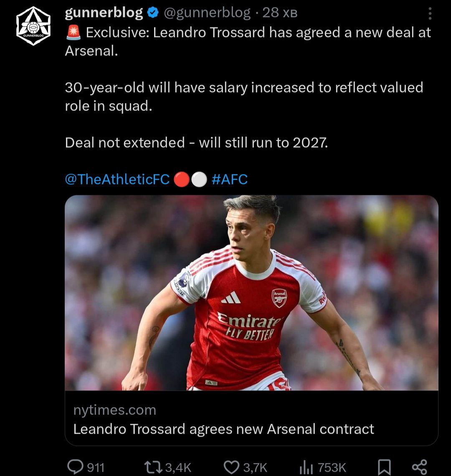Open the gunnerblog profile avatar
The height and width of the screenshot is (476, 451).
33,26
